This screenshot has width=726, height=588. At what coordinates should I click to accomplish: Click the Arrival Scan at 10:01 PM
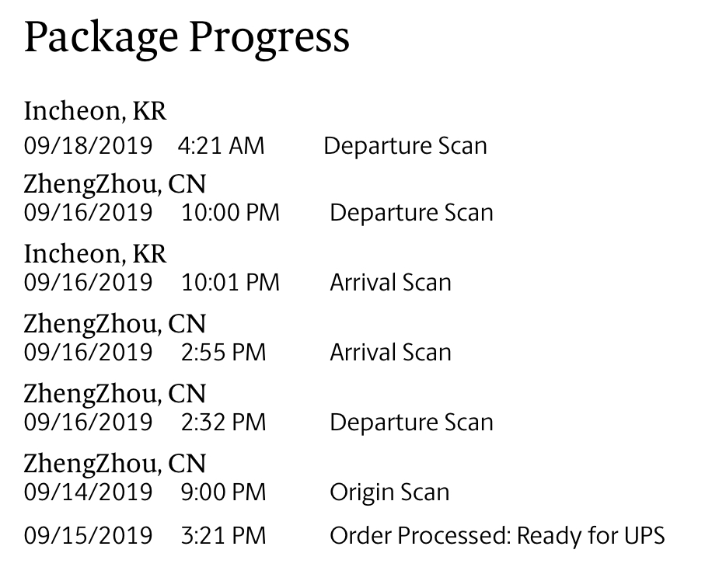click(390, 283)
